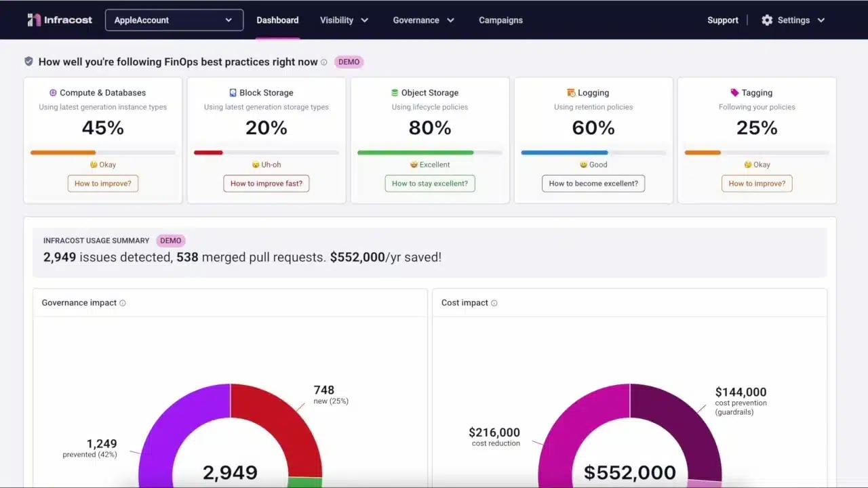
Task: Click the Using lifecycle policies subtitle
Action: (x=430, y=107)
